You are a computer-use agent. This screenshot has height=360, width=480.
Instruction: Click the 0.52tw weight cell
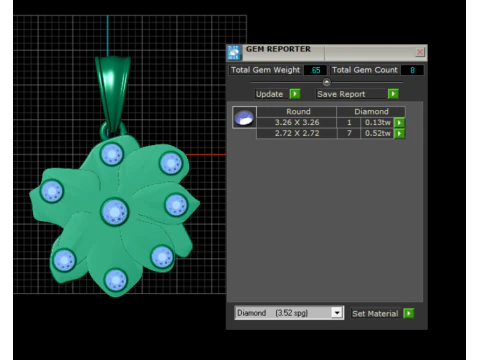(377, 133)
